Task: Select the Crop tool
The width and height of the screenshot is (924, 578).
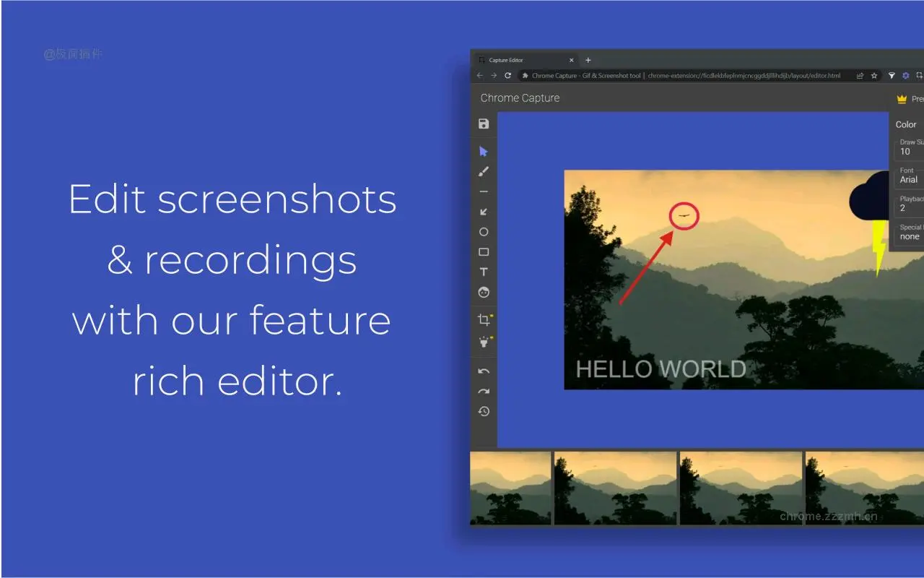Action: click(x=484, y=320)
